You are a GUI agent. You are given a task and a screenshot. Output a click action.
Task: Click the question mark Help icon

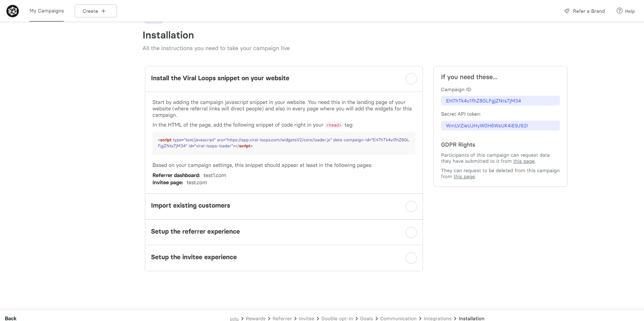point(619,11)
